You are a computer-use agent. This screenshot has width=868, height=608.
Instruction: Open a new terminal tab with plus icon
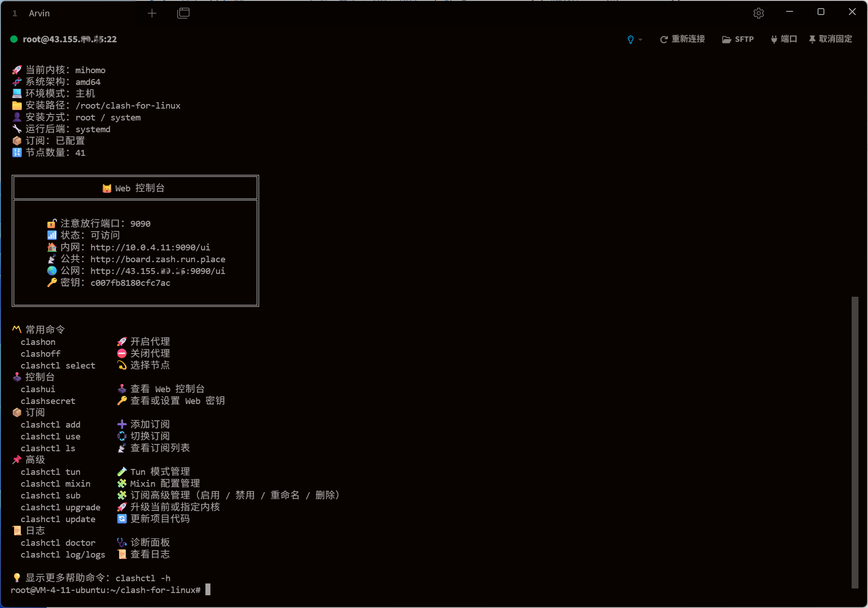(152, 13)
